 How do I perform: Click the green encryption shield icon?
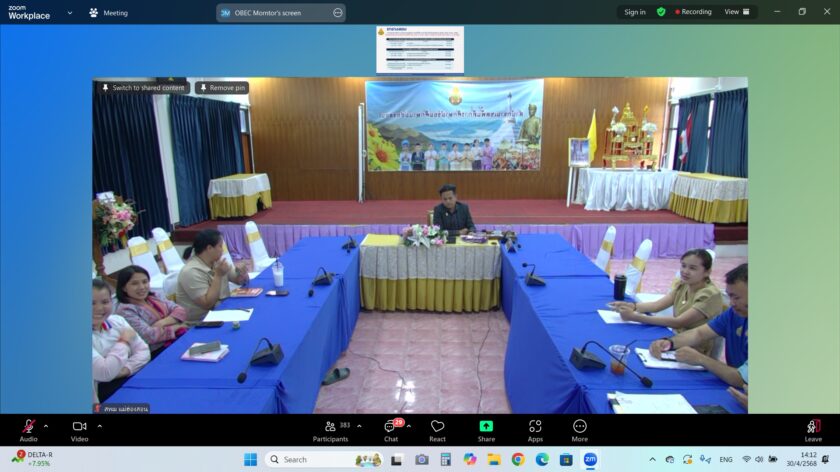click(x=661, y=12)
